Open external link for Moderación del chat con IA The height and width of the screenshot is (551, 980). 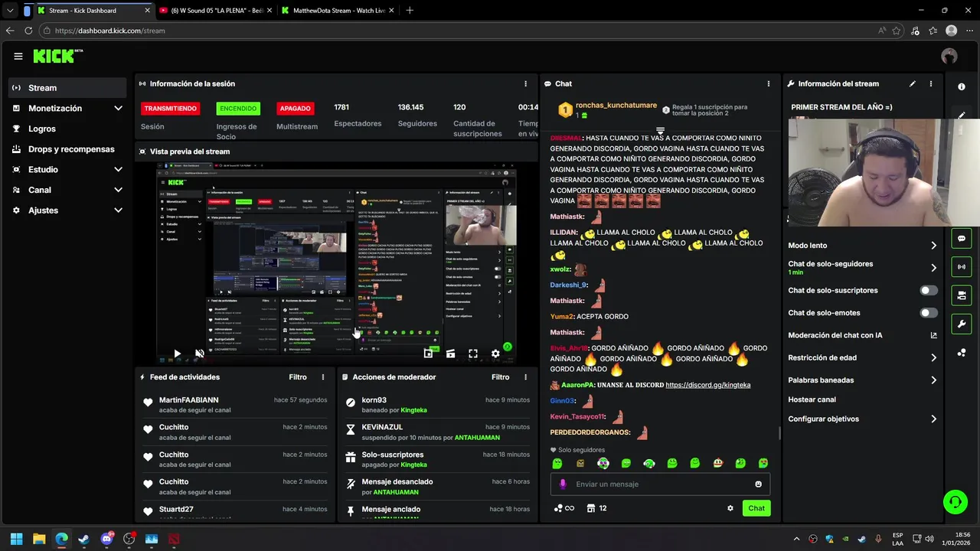point(933,335)
